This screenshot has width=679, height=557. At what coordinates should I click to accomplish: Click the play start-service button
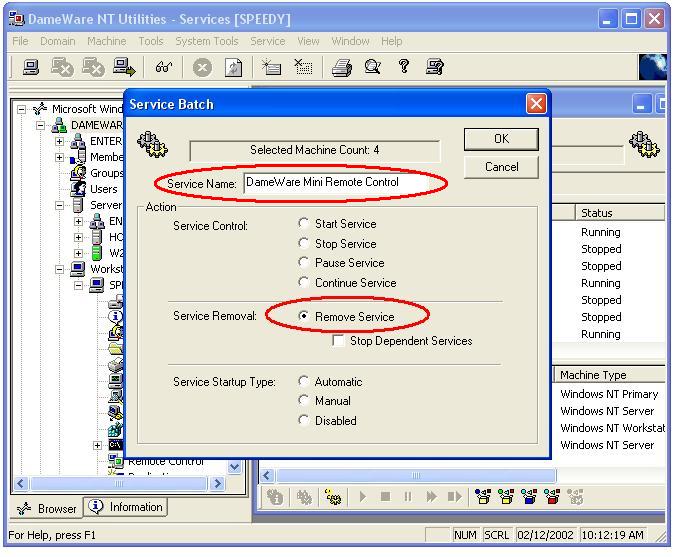pos(363,496)
